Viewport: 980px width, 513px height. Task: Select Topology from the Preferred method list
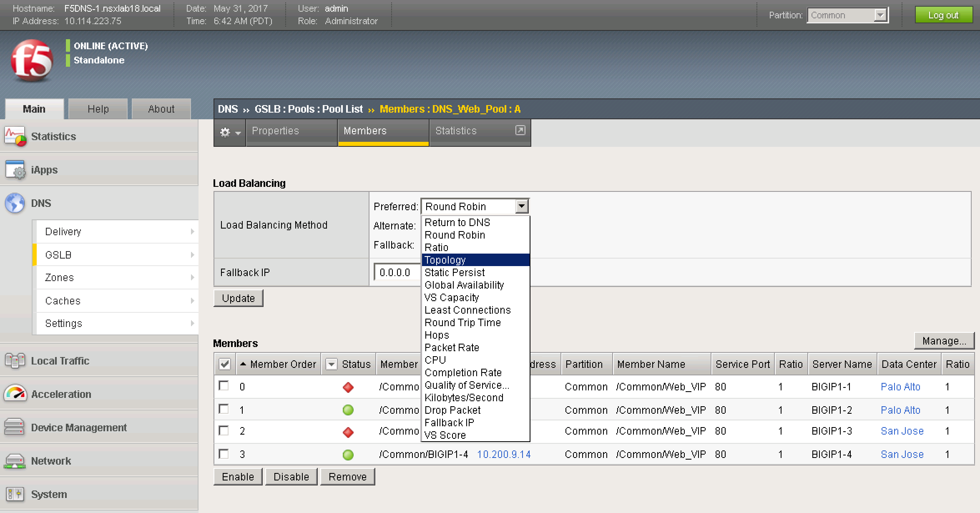pos(445,260)
